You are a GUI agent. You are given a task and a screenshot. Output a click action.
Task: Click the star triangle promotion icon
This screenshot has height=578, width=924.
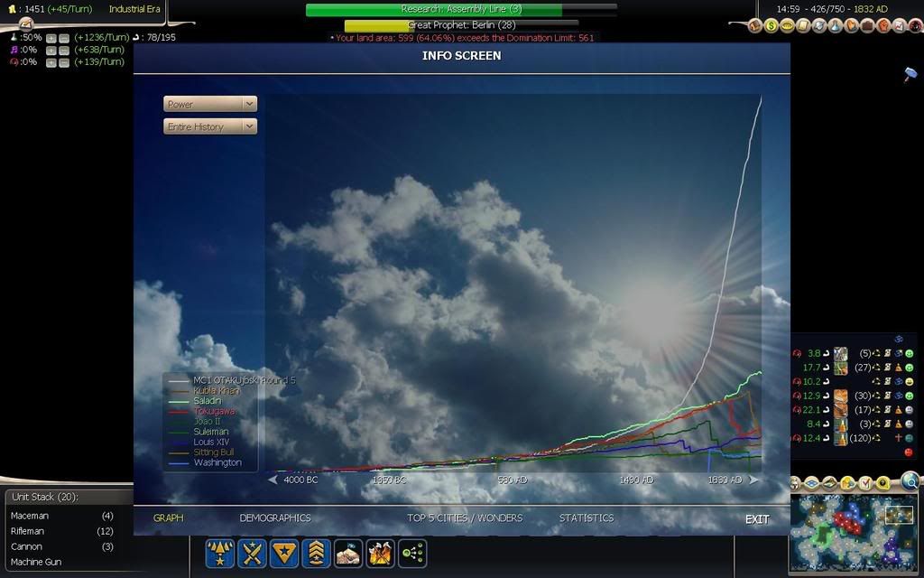click(x=284, y=554)
